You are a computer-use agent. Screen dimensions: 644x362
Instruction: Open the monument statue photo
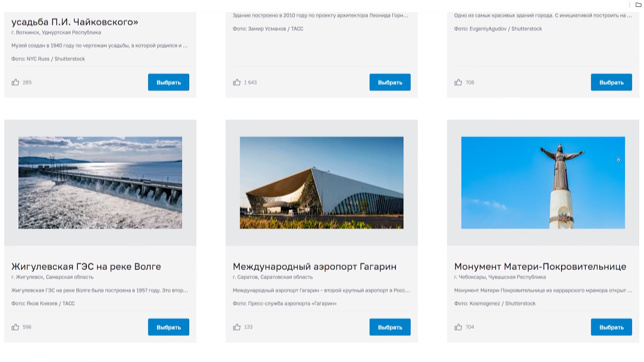(x=543, y=183)
